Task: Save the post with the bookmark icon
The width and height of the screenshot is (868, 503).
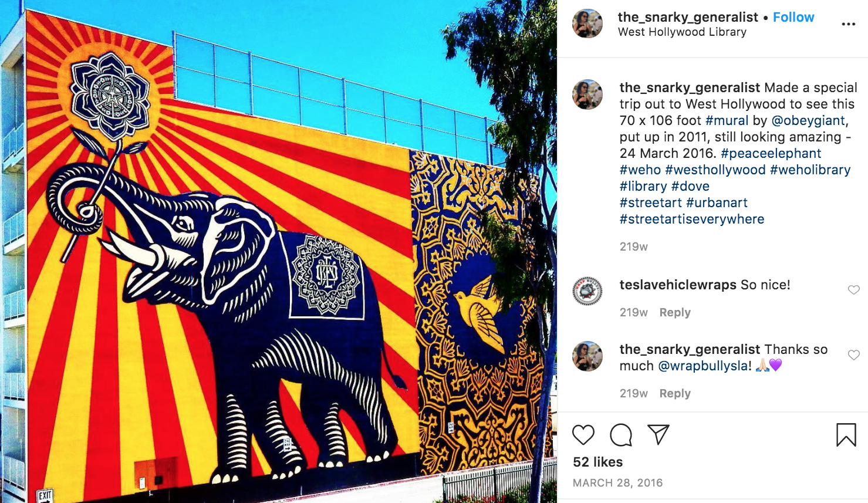Action: (x=846, y=435)
